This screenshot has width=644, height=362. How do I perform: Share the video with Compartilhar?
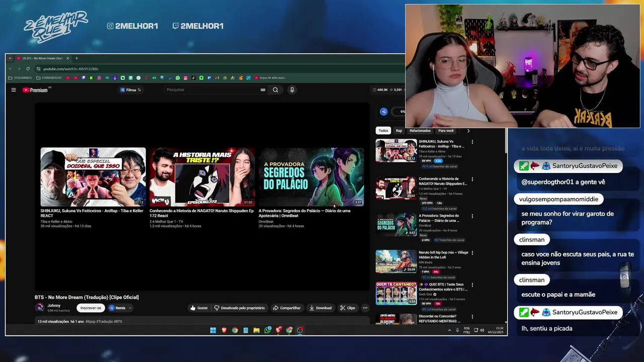(287, 308)
